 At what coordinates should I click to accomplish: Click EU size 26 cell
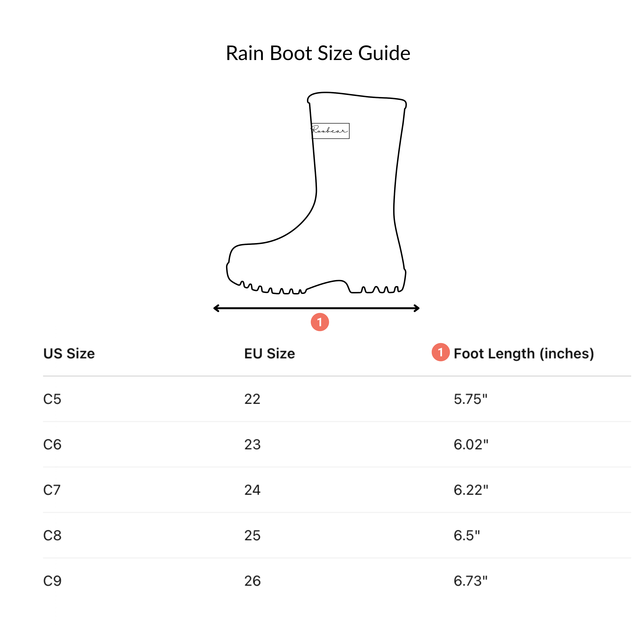tap(252, 581)
